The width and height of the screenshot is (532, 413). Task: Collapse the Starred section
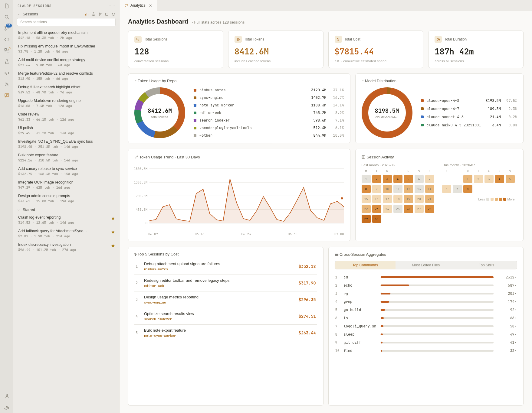coord(18,210)
